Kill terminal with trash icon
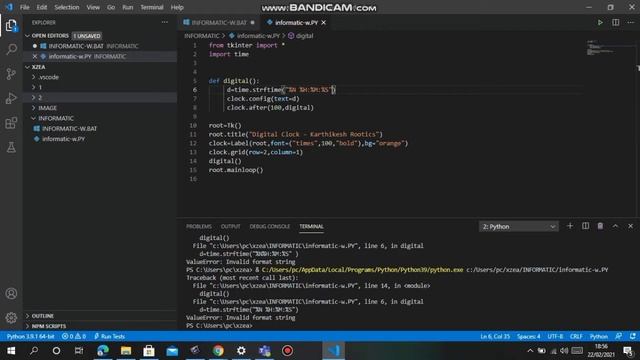The height and width of the screenshot is (360, 640). click(x=600, y=226)
